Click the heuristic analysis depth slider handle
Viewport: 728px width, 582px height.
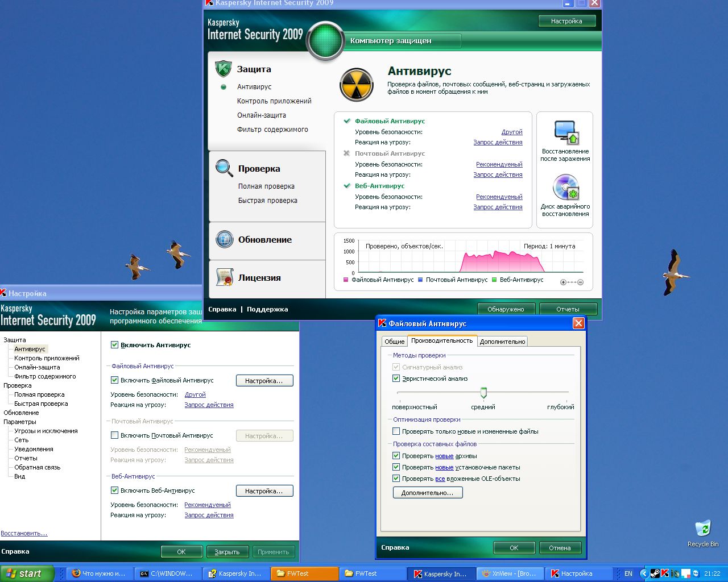(483, 393)
